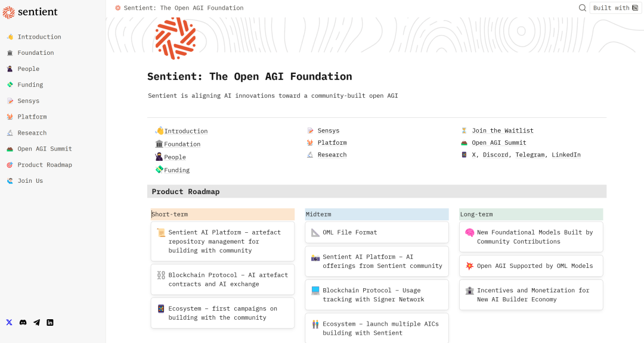The width and height of the screenshot is (644, 343).
Task: Click the Notion icon beside Built with
Action: coord(636,8)
